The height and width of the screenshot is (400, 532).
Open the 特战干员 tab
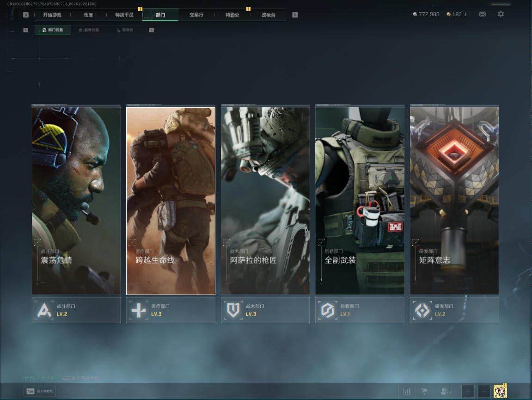124,15
